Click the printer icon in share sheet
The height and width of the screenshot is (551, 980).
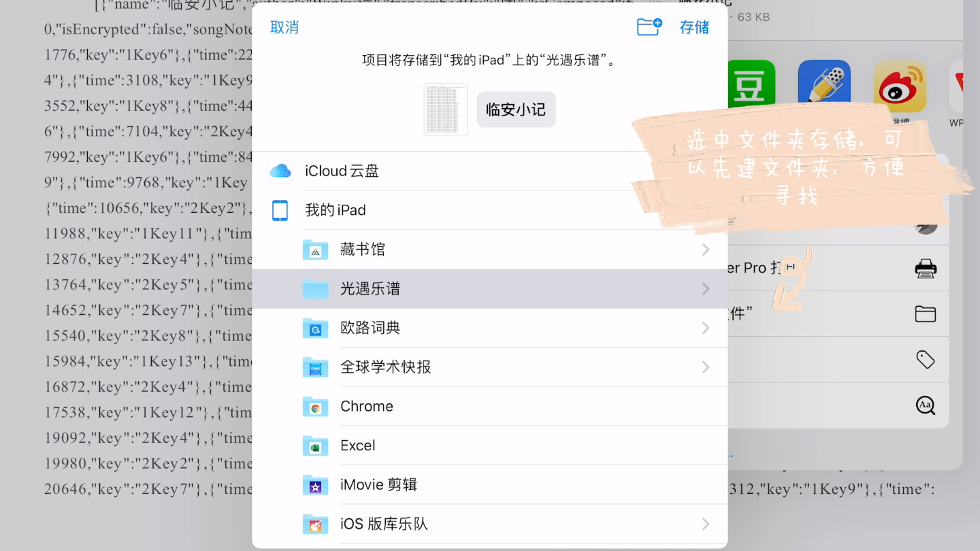click(926, 269)
